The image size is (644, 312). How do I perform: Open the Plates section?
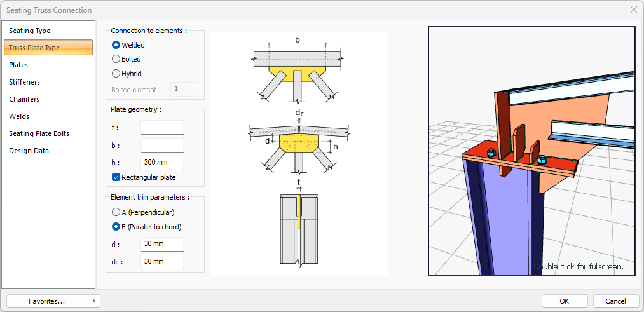(18, 65)
